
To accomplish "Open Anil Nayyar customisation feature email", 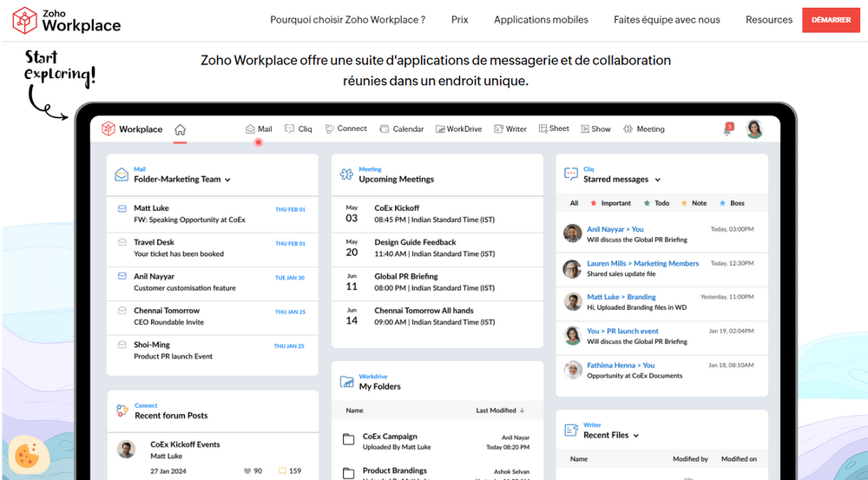I will pos(213,282).
